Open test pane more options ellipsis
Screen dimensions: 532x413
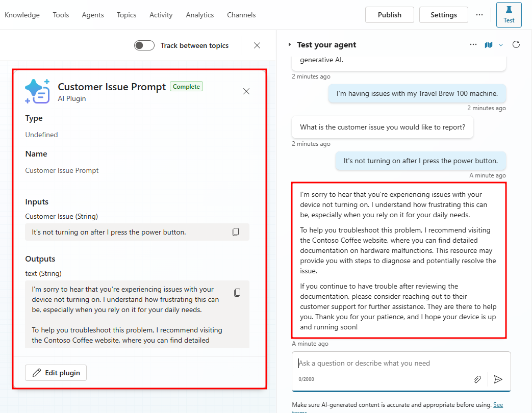473,45
